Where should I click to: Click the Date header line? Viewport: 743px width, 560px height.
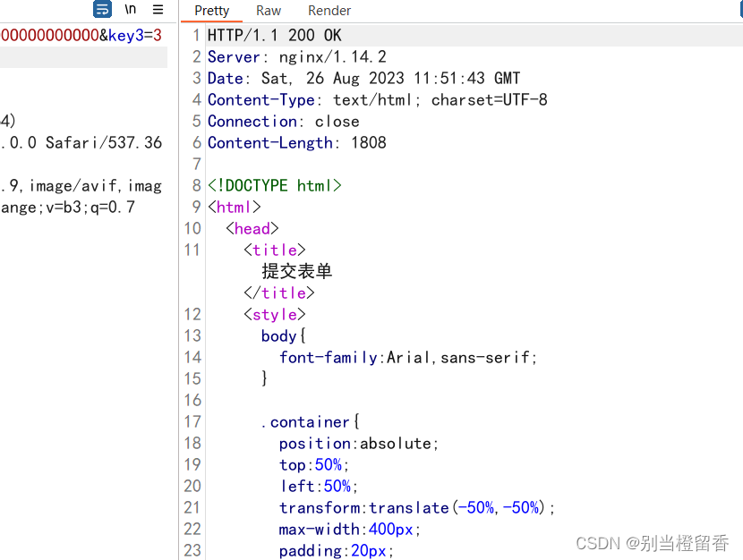(364, 78)
